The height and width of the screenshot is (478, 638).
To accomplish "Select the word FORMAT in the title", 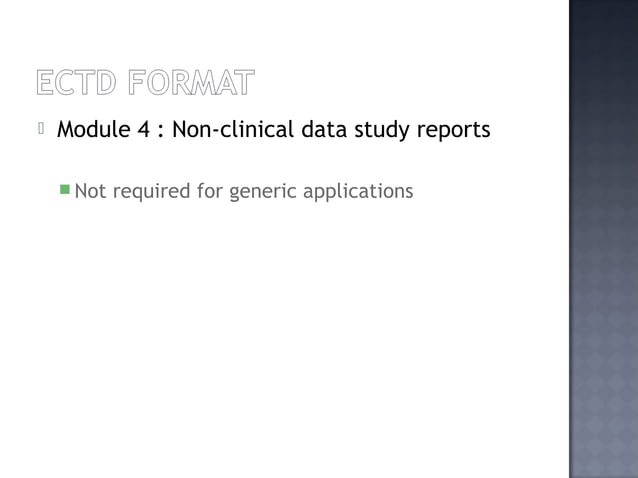I will (x=191, y=78).
